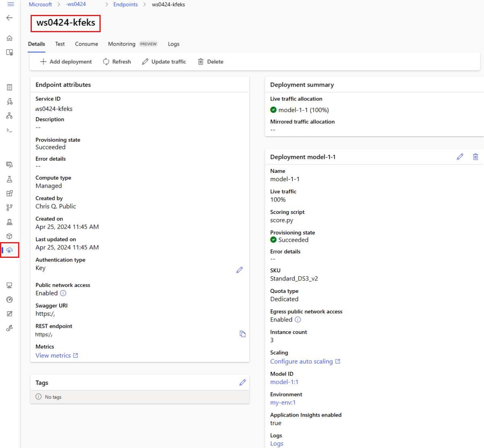Copy the REST endpoint URL
The height and width of the screenshot is (448, 484).
click(242, 334)
